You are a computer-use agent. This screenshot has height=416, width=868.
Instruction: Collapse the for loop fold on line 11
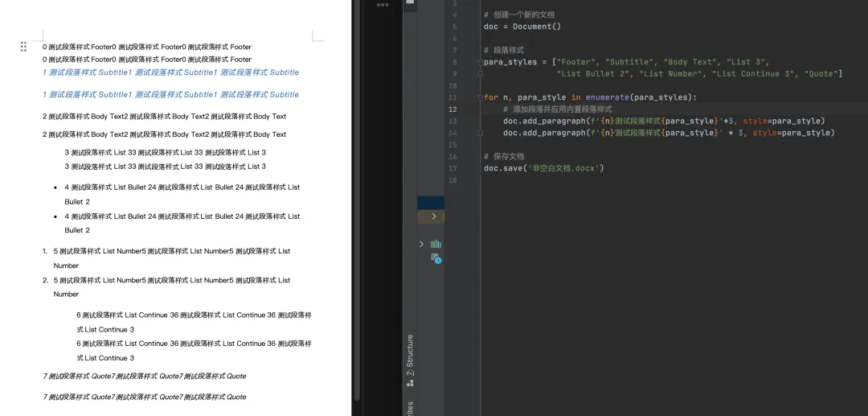pos(480,97)
